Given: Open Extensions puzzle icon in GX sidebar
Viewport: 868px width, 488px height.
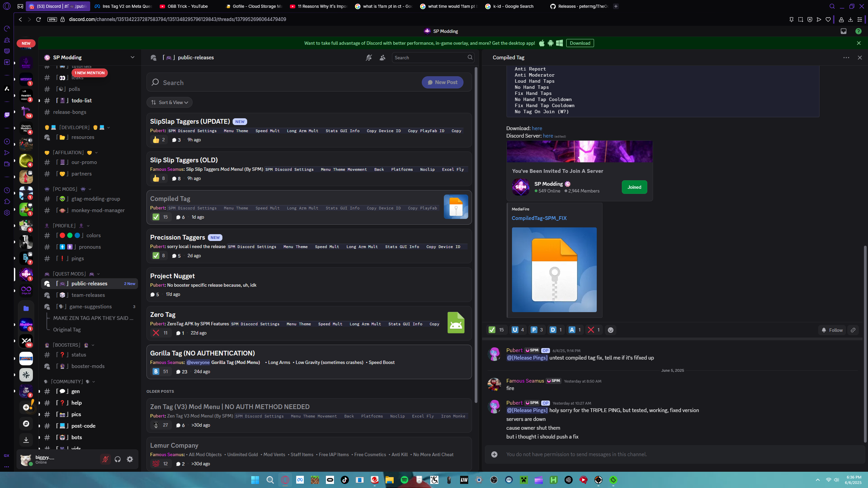Looking at the screenshot, I should 7,202.
